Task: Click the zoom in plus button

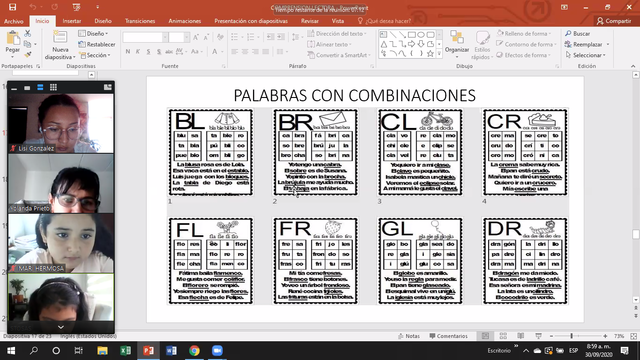Action: click(605, 336)
